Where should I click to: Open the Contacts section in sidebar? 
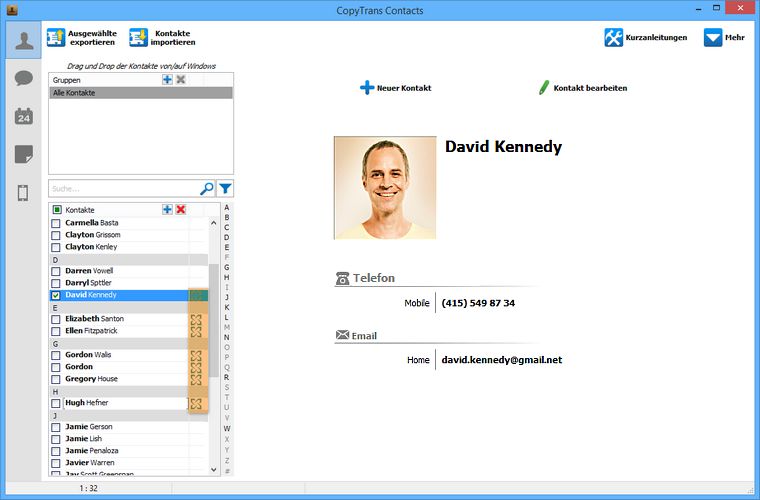(x=24, y=40)
